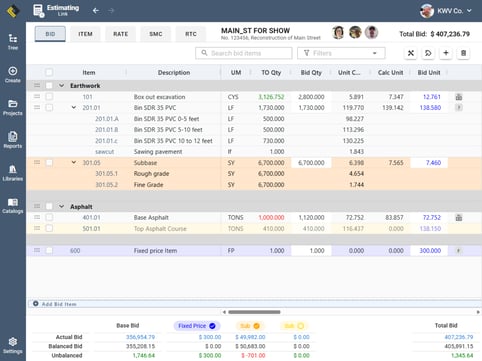Toggle the orange Sub chip

(250, 326)
